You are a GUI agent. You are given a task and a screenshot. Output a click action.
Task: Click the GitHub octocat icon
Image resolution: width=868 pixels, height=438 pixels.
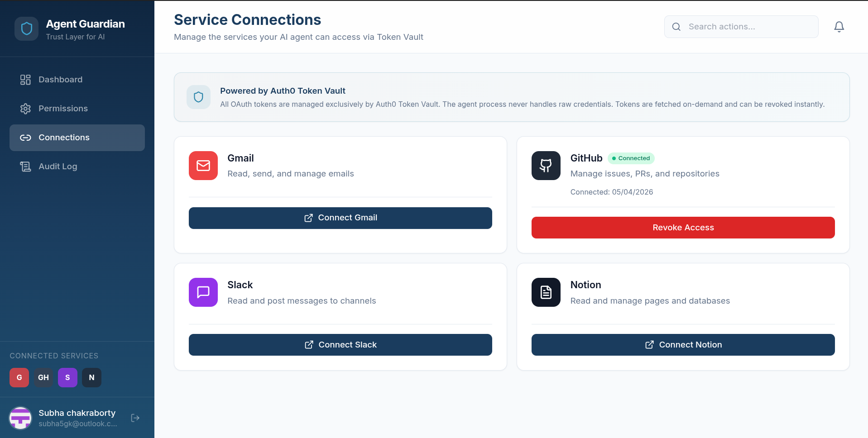click(546, 166)
